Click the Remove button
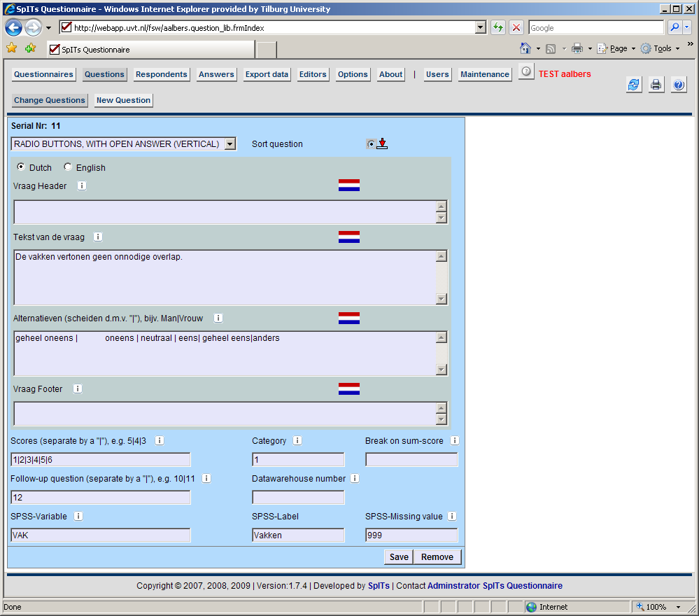The image size is (699, 616). click(x=437, y=557)
